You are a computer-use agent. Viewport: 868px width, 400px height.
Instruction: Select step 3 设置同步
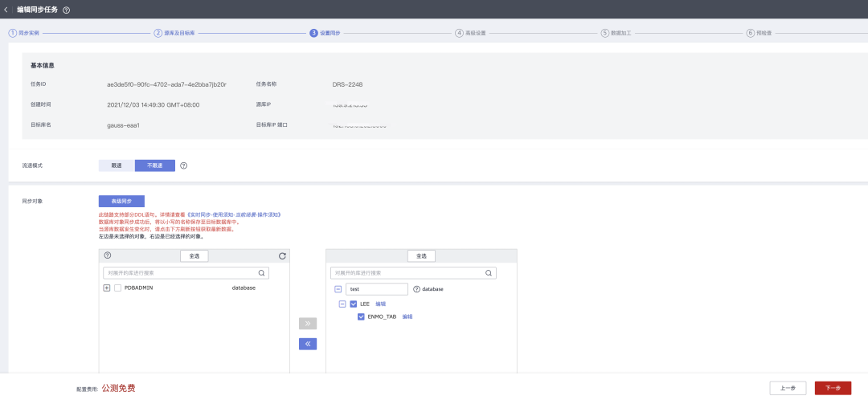coord(325,33)
